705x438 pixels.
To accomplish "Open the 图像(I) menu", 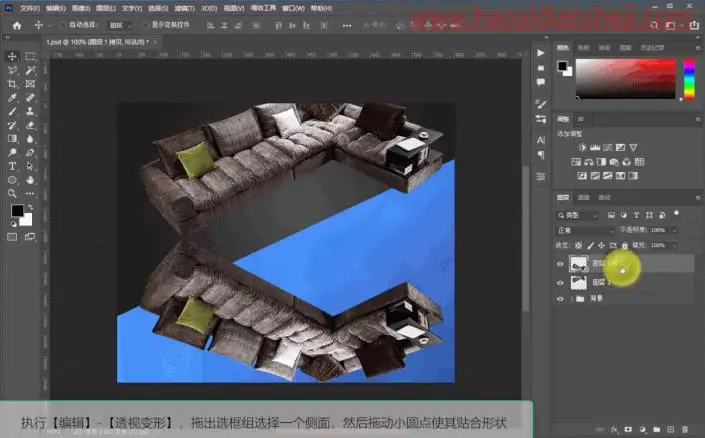I will pyautogui.click(x=81, y=8).
